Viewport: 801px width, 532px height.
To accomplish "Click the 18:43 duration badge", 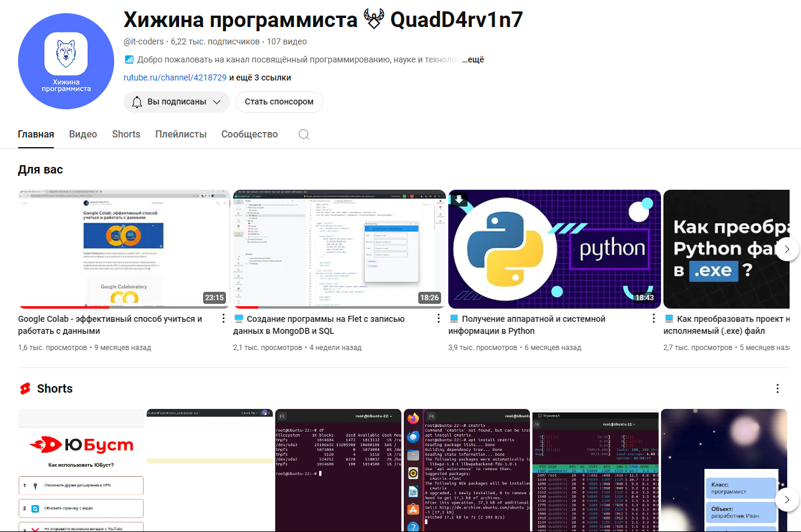I will pos(644,298).
